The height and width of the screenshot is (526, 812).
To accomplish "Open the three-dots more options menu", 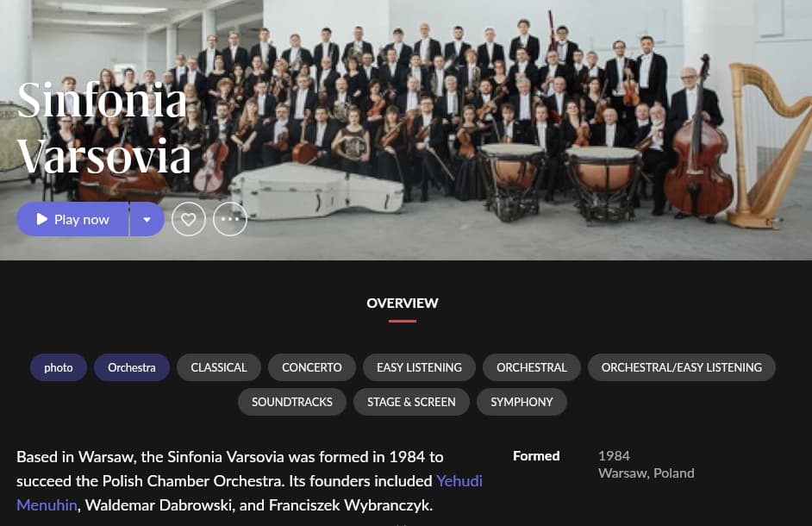I will (x=230, y=219).
